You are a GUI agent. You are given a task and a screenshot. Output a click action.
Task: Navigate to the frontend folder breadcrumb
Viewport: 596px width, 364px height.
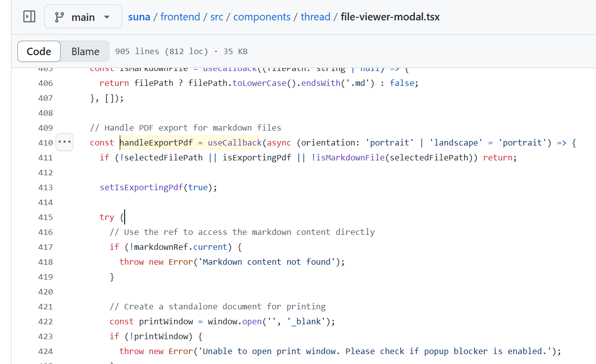pos(180,16)
